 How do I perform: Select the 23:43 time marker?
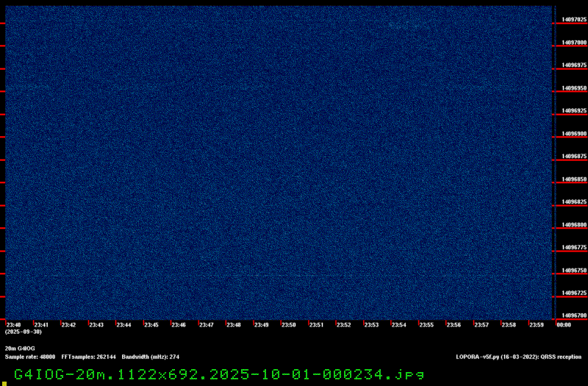coord(96,325)
